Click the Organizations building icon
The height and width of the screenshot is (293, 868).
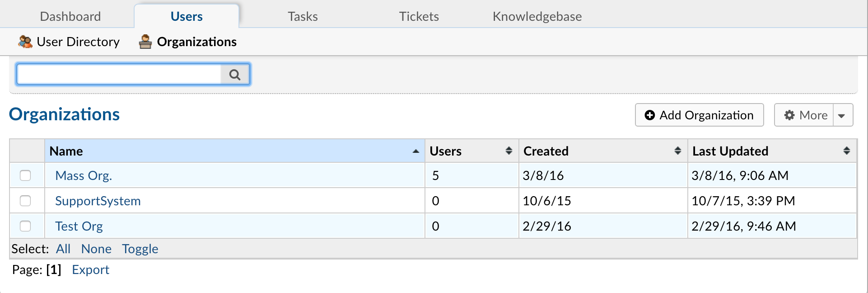coord(145,42)
